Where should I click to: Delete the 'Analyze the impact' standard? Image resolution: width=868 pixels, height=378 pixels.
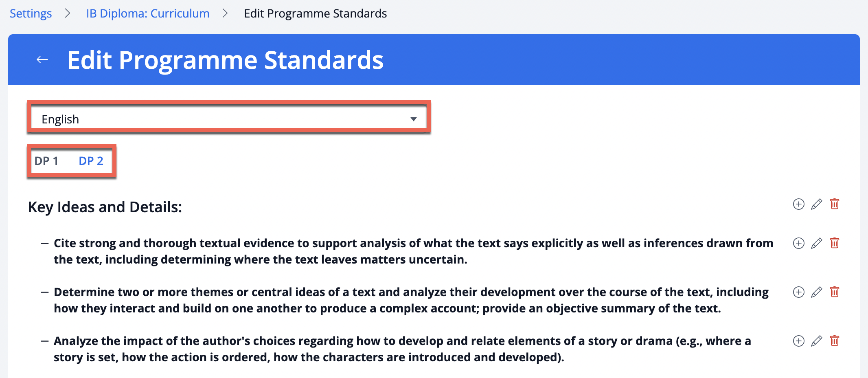[834, 341]
